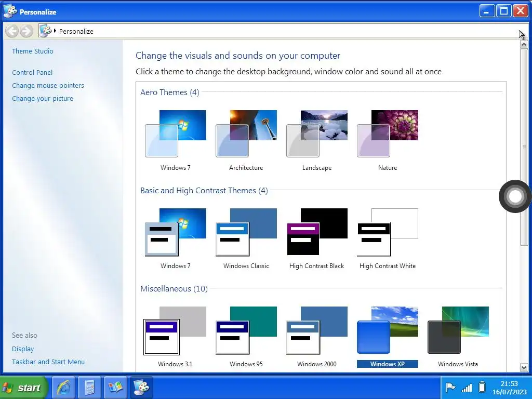The image size is (532, 399).
Task: Click the Back navigation arrow
Action: 12,31
